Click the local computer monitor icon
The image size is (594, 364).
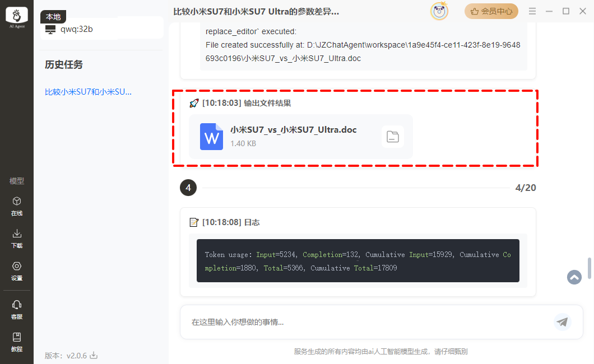point(50,30)
